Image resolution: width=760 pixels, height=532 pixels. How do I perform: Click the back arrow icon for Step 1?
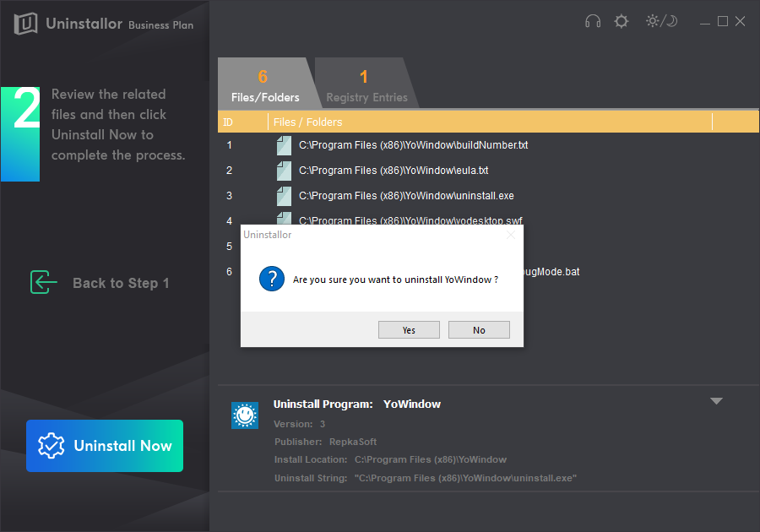coord(43,282)
